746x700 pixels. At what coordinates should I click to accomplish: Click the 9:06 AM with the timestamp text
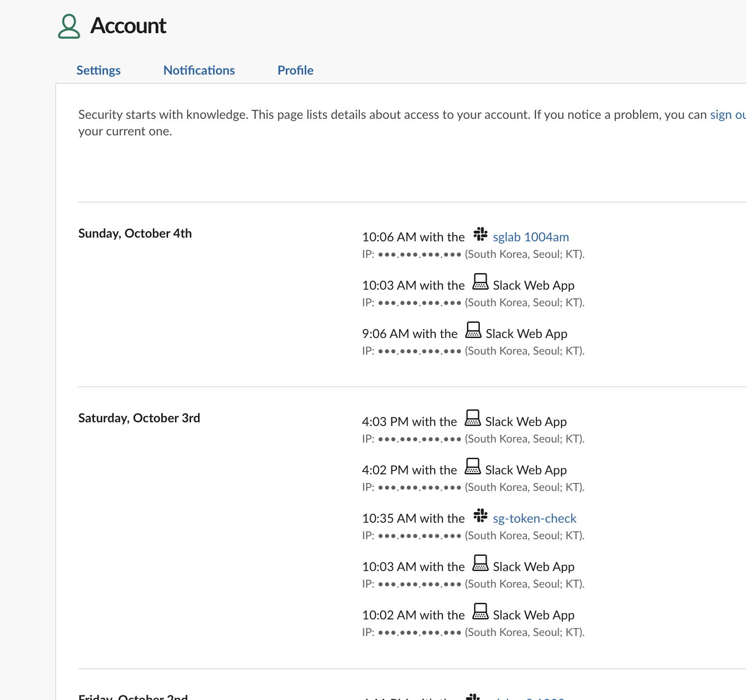410,334
